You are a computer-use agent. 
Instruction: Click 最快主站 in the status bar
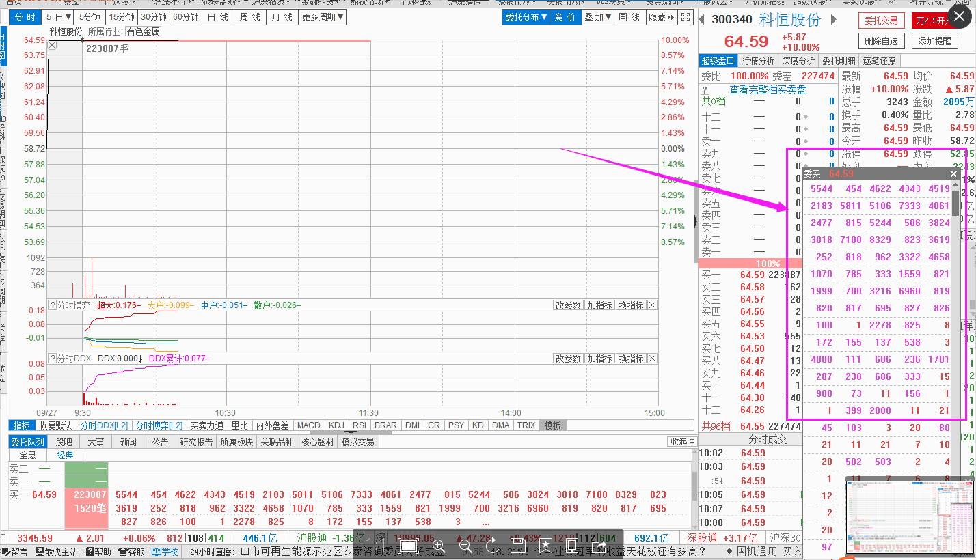(57, 552)
